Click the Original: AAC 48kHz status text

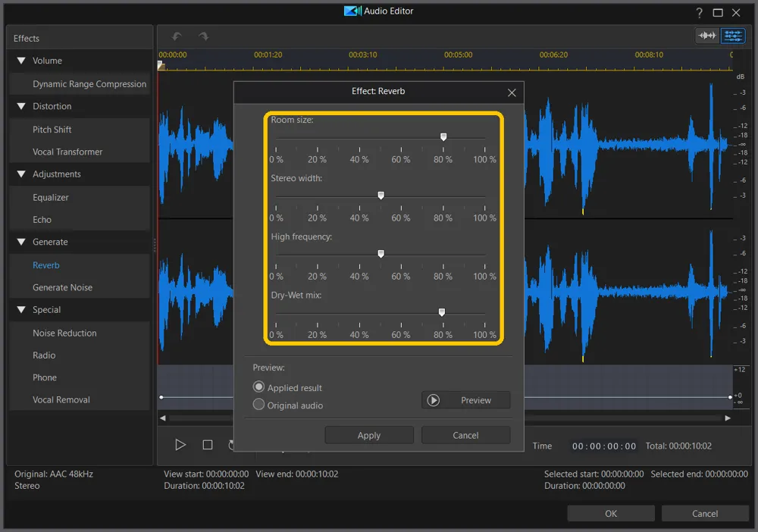pos(54,474)
